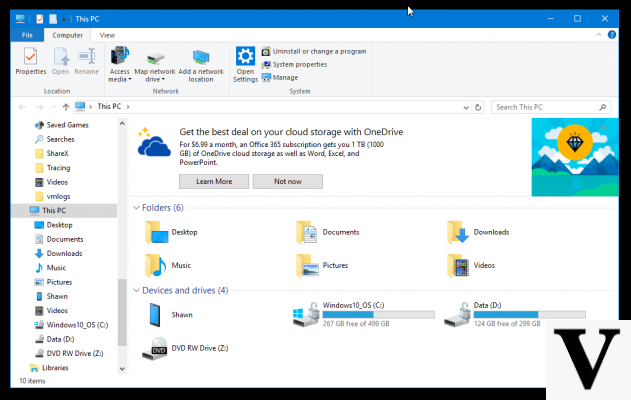Open System properties from ribbon
Screen dimensions: 631x400
(294, 64)
